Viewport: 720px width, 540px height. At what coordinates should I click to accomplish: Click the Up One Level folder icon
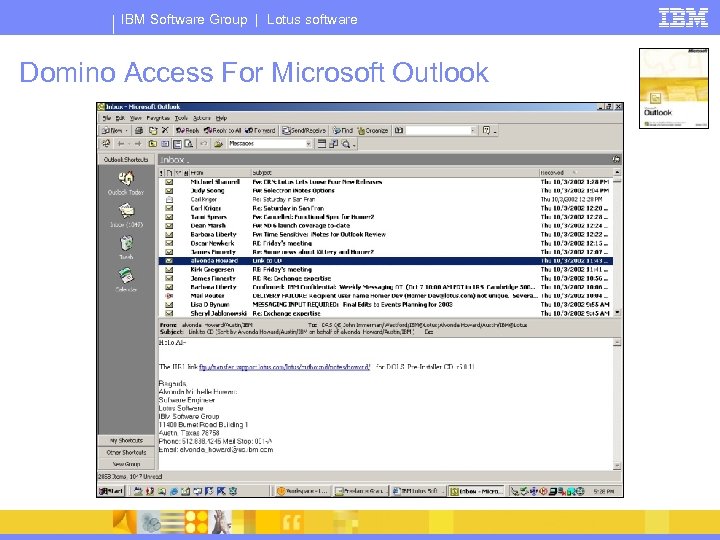coord(152,144)
